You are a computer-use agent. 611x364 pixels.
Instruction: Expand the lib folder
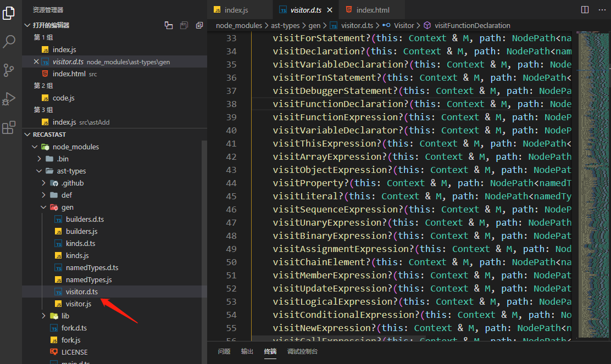point(43,316)
